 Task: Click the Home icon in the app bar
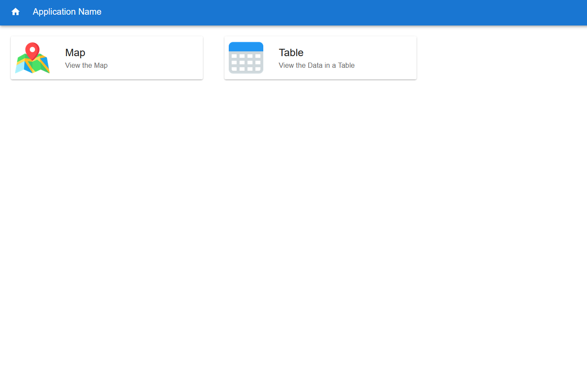[x=16, y=12]
